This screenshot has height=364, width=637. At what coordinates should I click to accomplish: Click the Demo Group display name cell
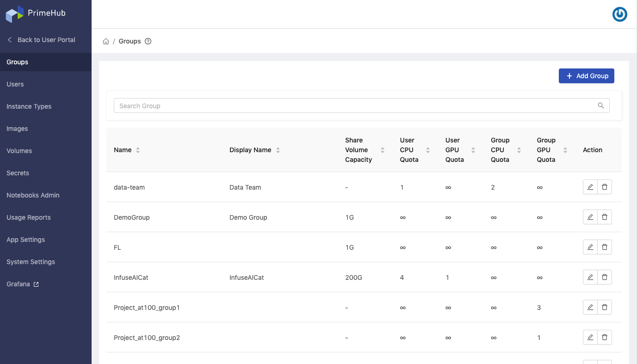pyautogui.click(x=248, y=217)
